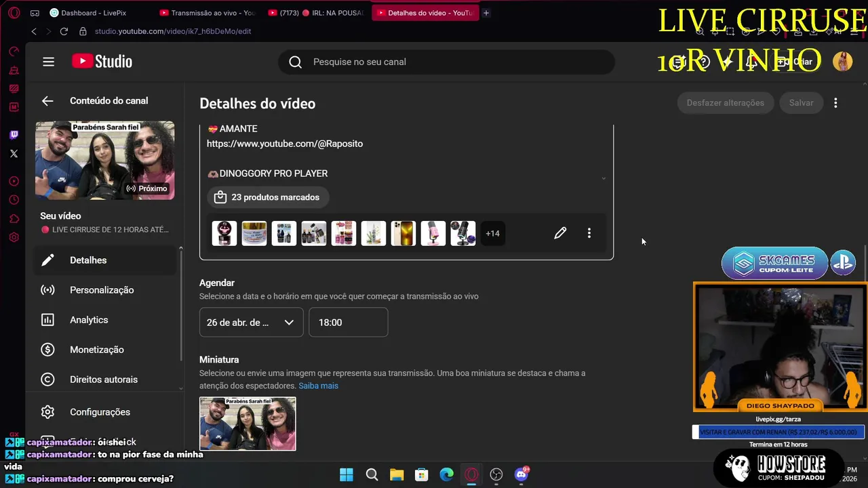This screenshot has width=868, height=488.
Task: Click the YouTube Studio logo
Action: 102,62
